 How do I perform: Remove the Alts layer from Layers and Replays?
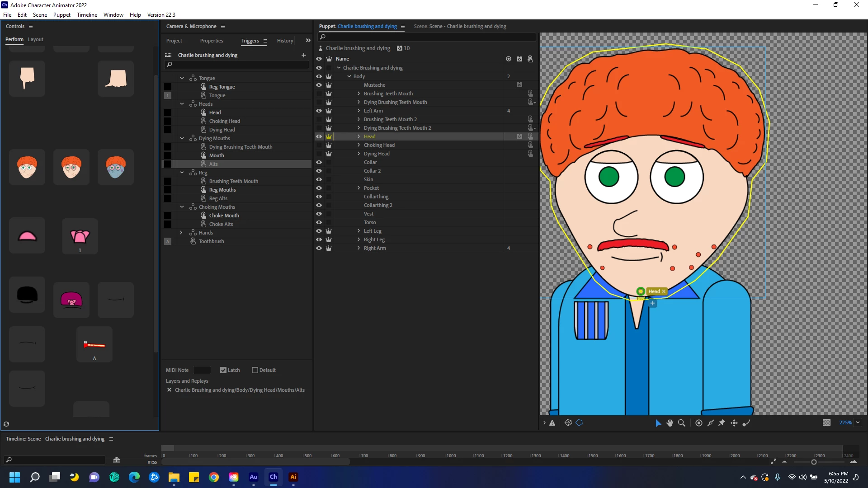click(x=169, y=390)
